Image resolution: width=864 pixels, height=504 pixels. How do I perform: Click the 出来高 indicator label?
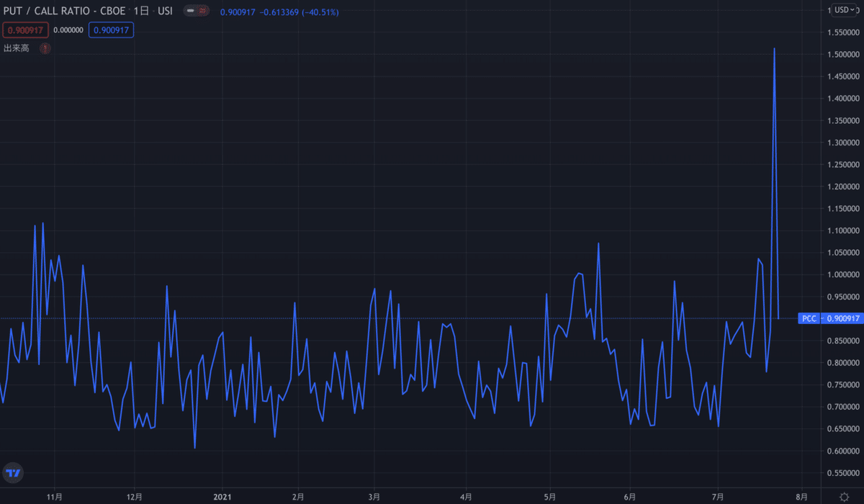point(16,48)
